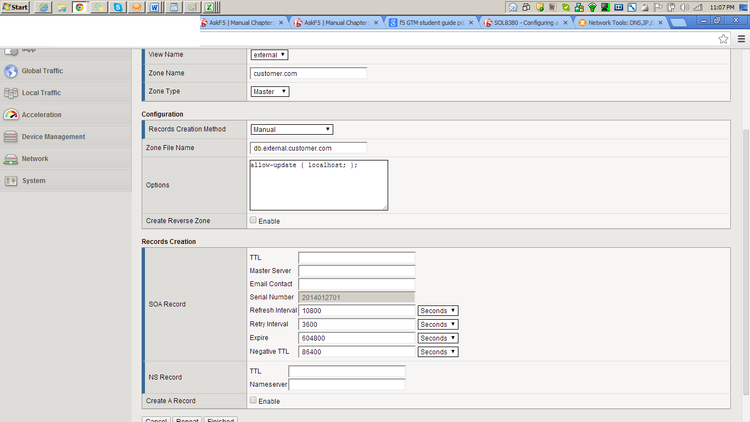
Task: Enable the Create Reverse Zone checkbox
Action: coord(254,221)
